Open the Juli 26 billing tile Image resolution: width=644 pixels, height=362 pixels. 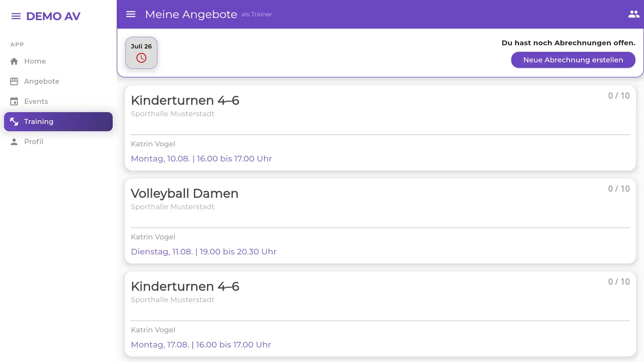click(141, 53)
